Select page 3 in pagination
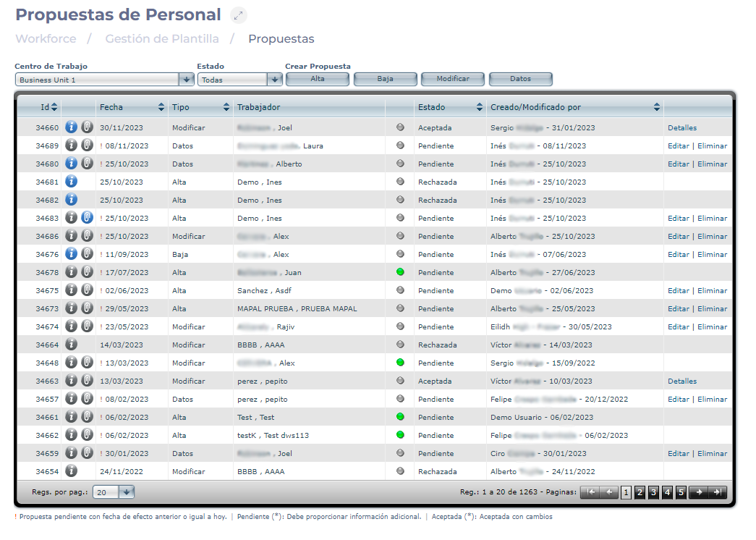The image size is (756, 540). [x=653, y=492]
